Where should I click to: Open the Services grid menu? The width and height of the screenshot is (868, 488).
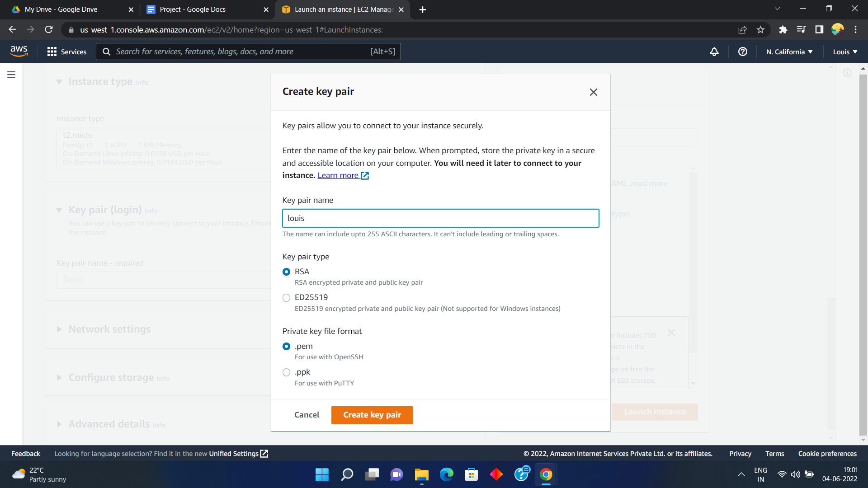(66, 52)
